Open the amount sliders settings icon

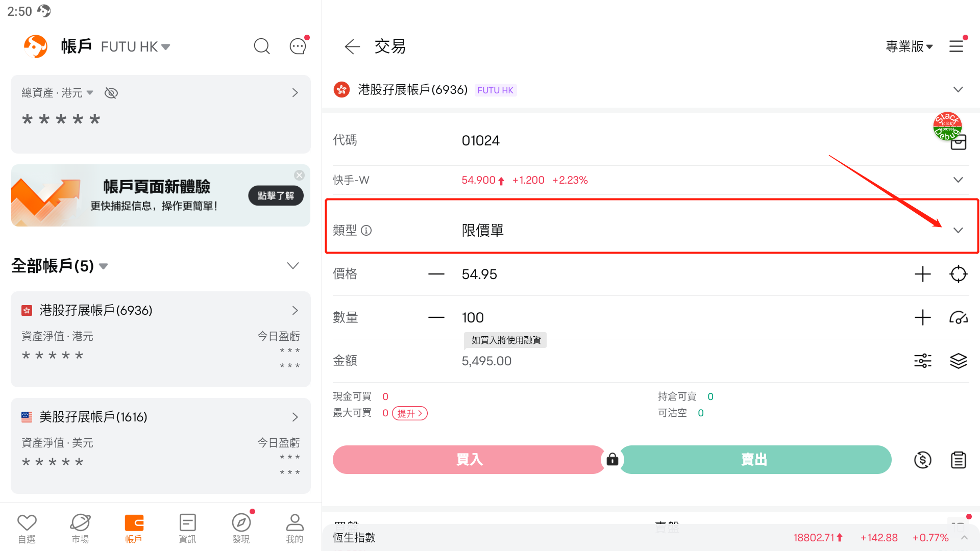pos(923,361)
